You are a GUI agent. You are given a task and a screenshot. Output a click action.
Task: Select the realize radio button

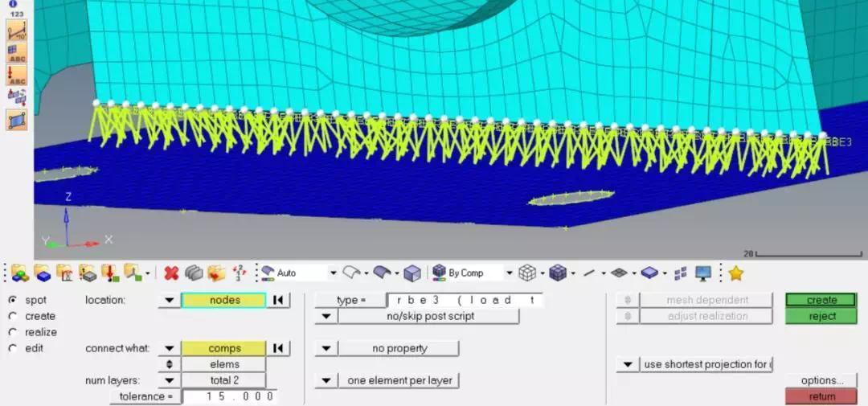(13, 332)
